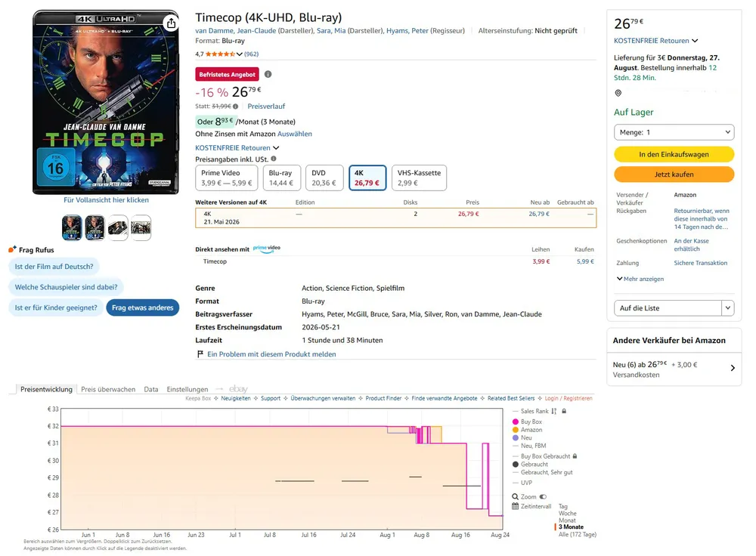Click the 3 Monate active interval
The image size is (756, 556).
[571, 527]
